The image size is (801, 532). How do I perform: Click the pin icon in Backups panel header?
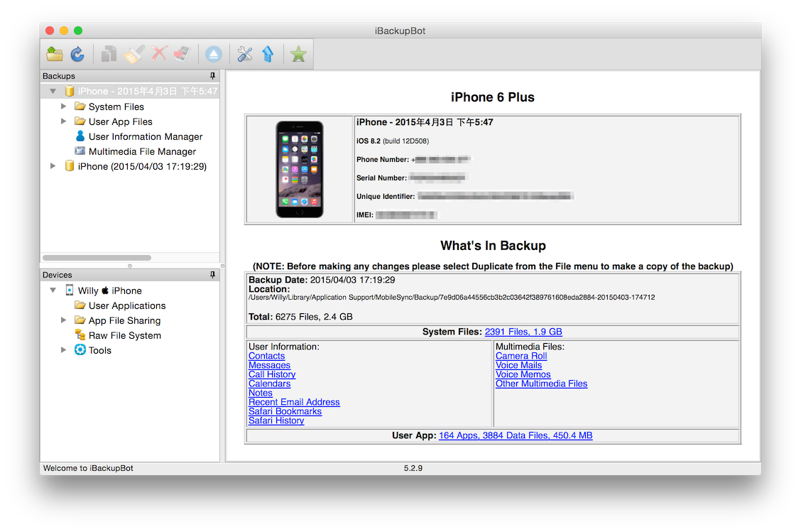point(212,75)
